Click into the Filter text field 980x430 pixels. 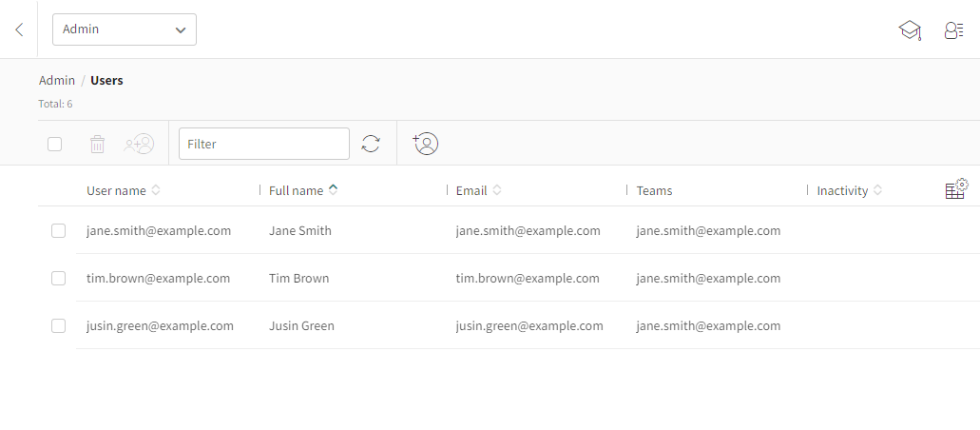(264, 144)
